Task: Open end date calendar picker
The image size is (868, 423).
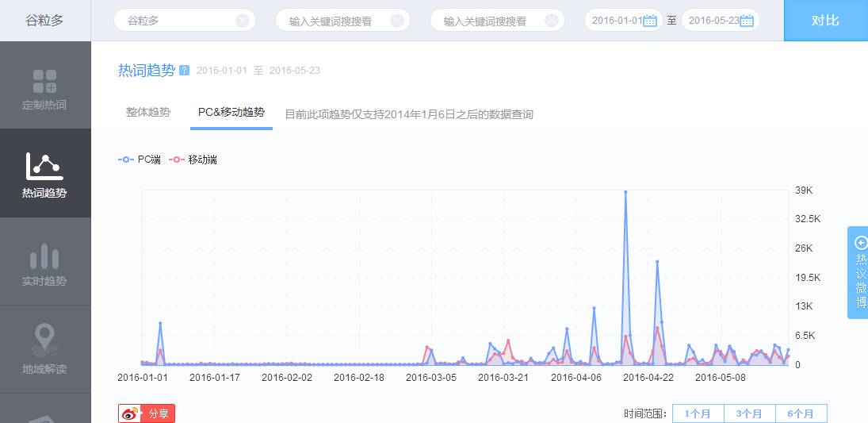Action: coord(746,21)
